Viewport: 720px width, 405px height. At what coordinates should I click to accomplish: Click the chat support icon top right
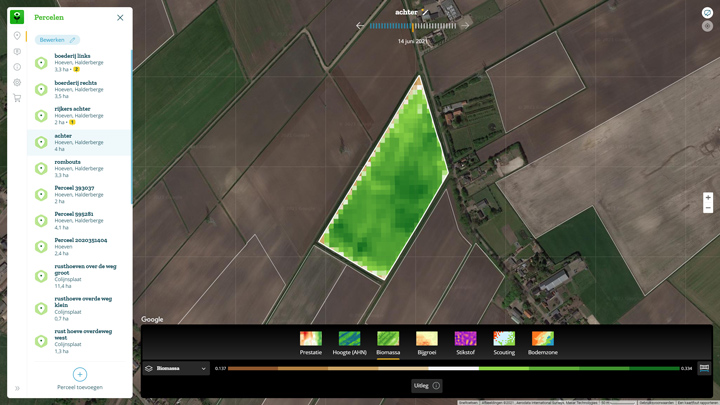[x=707, y=13]
